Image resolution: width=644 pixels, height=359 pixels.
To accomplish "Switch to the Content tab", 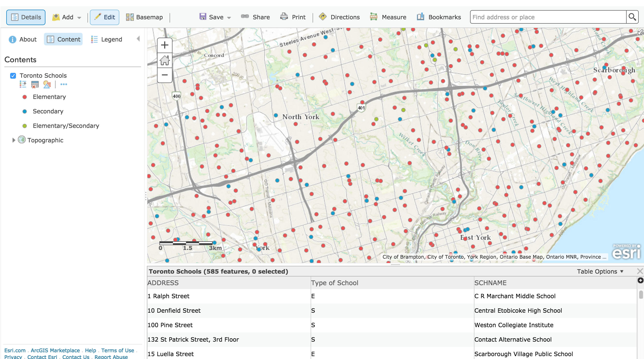I will 64,39.
